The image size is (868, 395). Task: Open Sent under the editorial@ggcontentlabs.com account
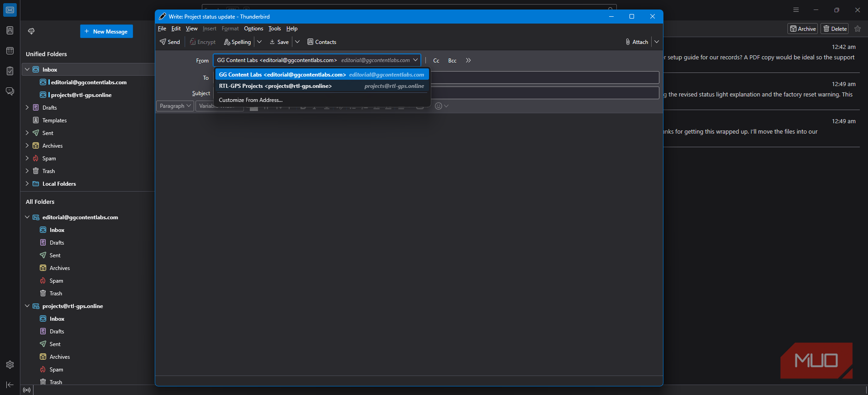(x=55, y=255)
